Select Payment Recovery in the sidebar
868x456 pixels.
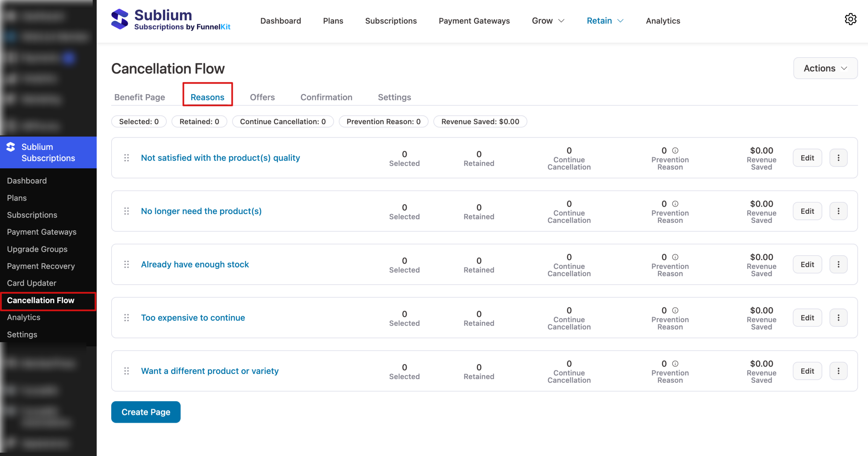click(x=41, y=266)
